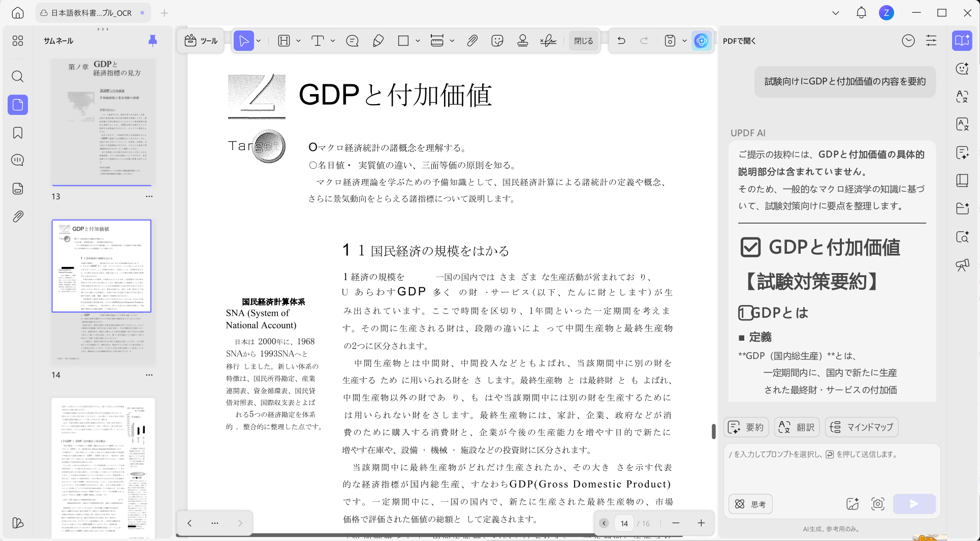Image resolution: width=980 pixels, height=541 pixels.
Task: Enable 思考 mode in the AI prompt area
Action: [x=750, y=504]
